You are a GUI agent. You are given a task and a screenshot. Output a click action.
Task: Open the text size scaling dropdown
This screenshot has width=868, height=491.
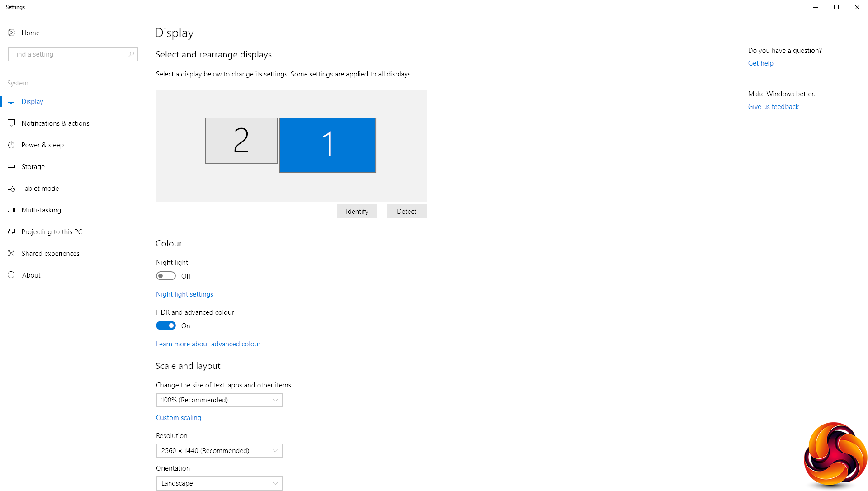pos(219,400)
